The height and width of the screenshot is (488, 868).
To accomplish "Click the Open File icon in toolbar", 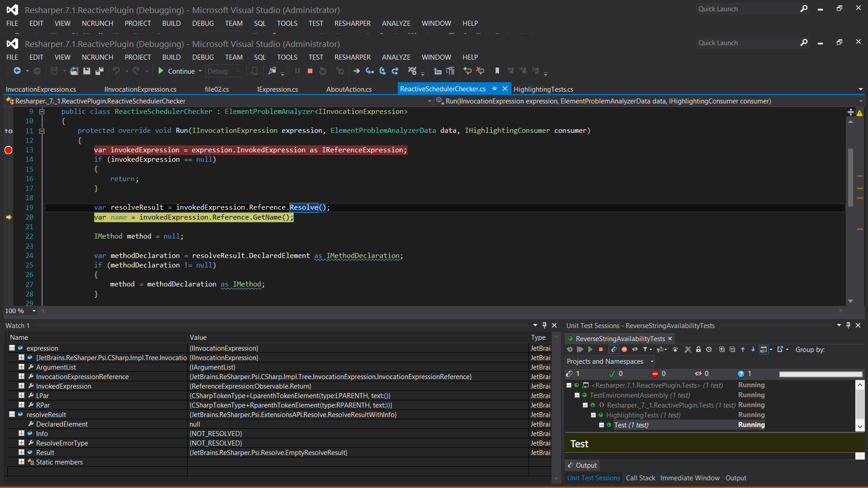I will pos(74,71).
